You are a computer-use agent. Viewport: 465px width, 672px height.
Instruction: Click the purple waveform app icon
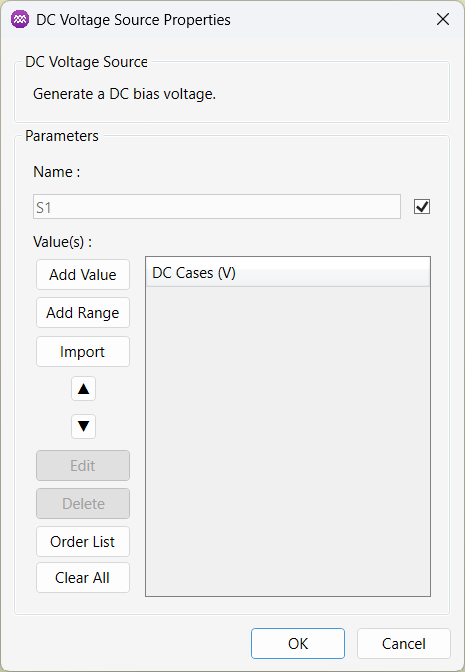point(20,20)
